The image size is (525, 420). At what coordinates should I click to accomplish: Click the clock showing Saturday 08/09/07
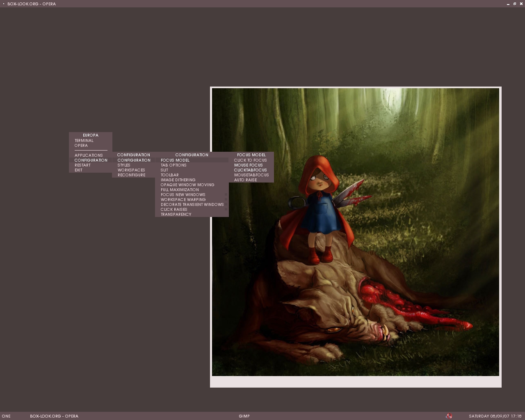[x=495, y=416]
